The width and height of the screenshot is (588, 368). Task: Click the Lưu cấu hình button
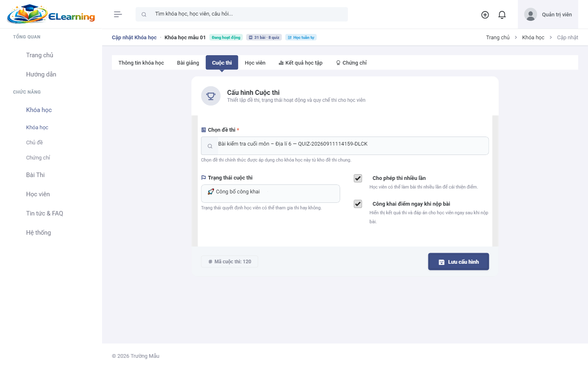[x=459, y=262]
